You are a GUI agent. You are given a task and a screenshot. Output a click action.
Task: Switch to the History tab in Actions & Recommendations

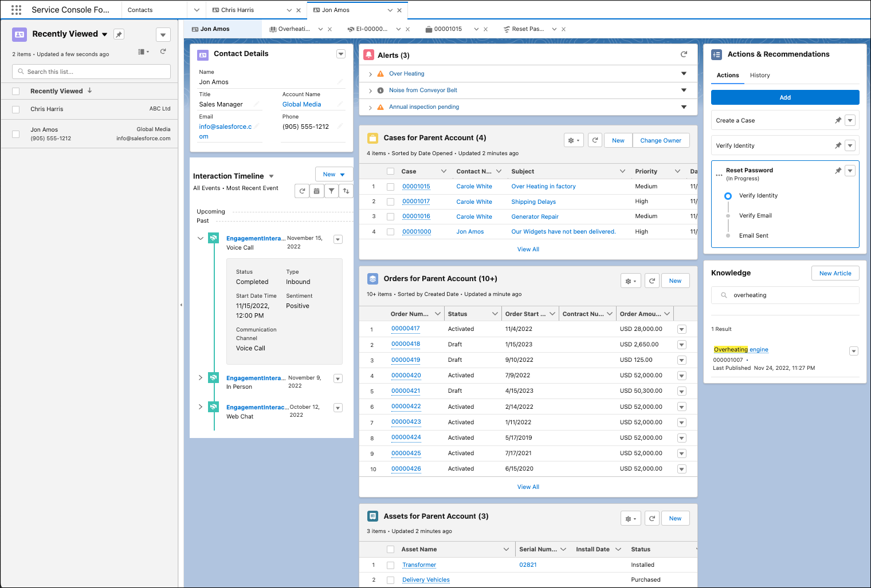click(760, 75)
